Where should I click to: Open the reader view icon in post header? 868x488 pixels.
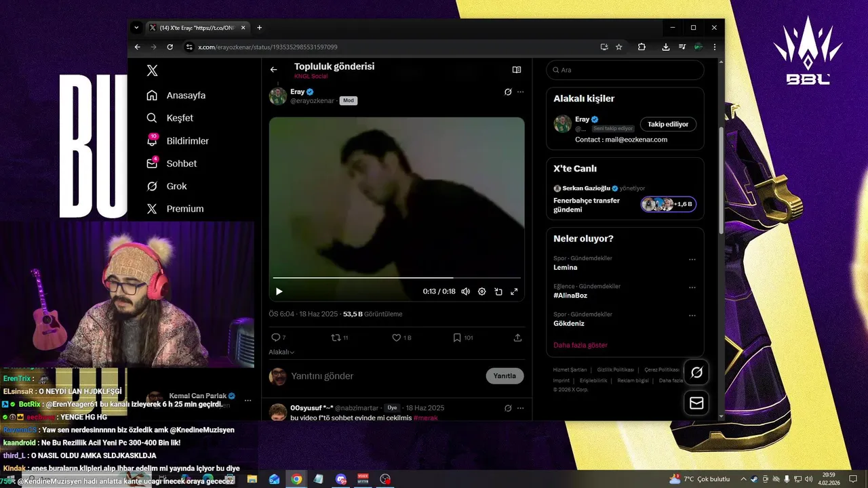(517, 69)
